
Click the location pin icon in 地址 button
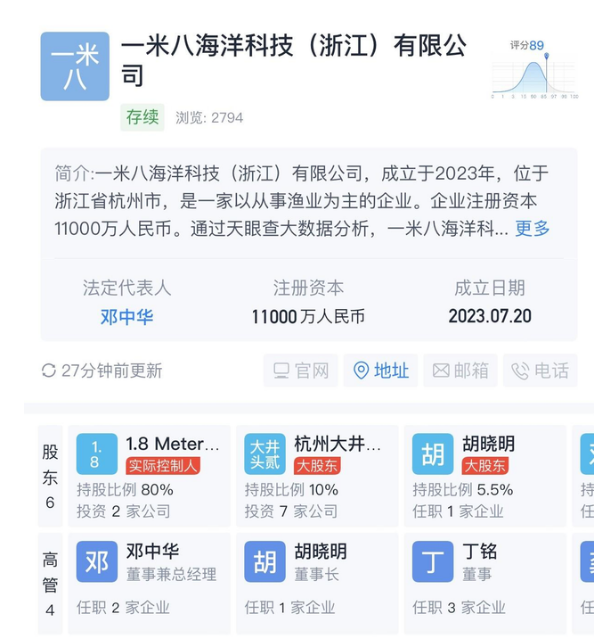(x=361, y=371)
